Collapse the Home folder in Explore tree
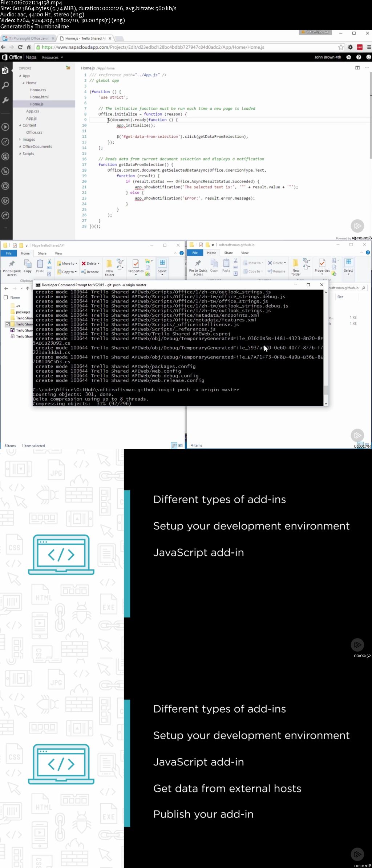Screen dimensions: 372x868 coord(24,83)
